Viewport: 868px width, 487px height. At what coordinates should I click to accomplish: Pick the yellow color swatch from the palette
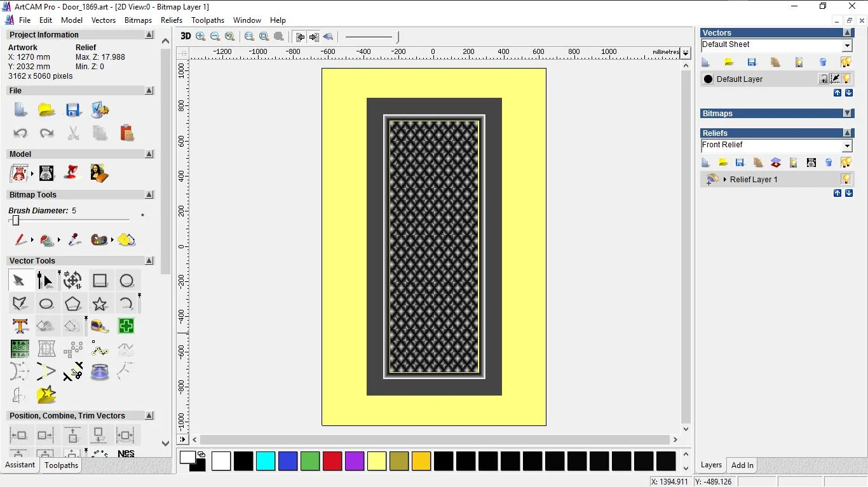point(377,462)
